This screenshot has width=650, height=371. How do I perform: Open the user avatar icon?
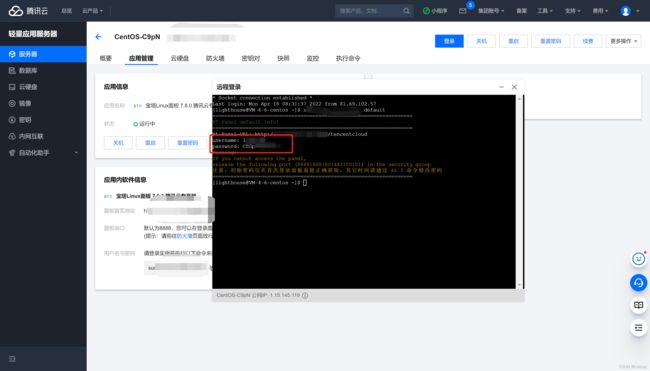626,11
